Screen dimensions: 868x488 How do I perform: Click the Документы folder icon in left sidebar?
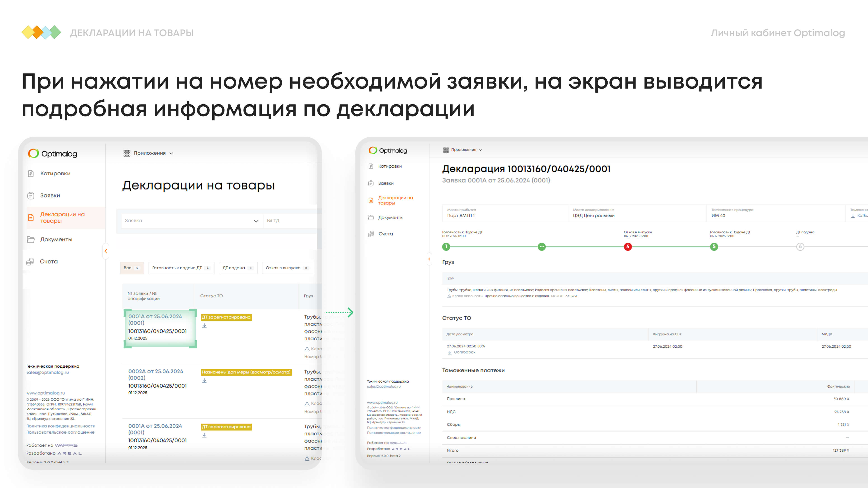31,239
